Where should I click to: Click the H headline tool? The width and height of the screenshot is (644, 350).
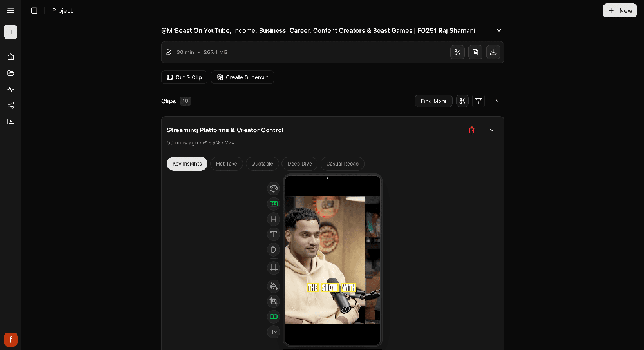tap(274, 219)
